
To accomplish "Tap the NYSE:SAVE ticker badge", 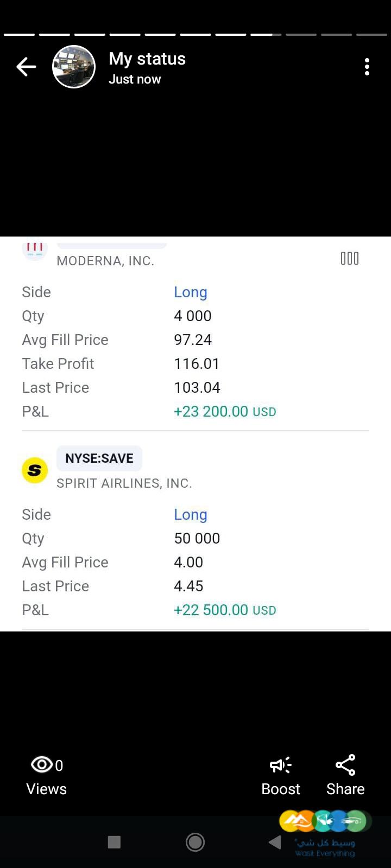I will (99, 458).
